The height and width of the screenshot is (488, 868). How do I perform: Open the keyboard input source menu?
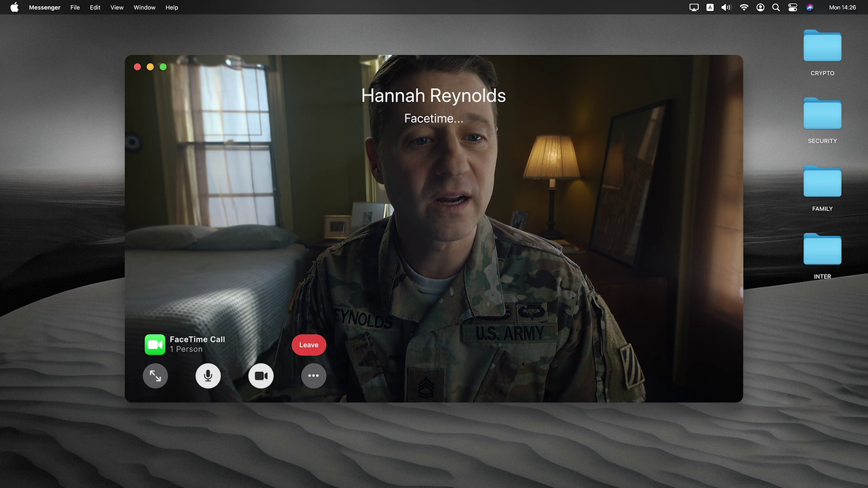(x=710, y=7)
